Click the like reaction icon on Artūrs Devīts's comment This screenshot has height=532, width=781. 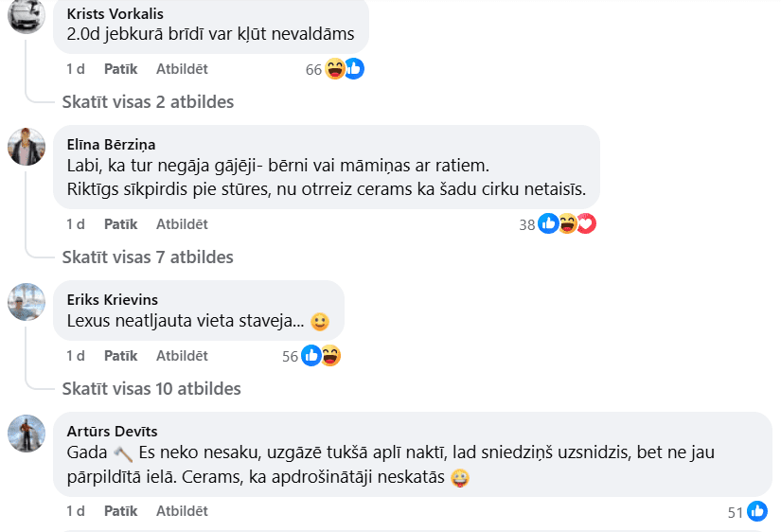[757, 511]
